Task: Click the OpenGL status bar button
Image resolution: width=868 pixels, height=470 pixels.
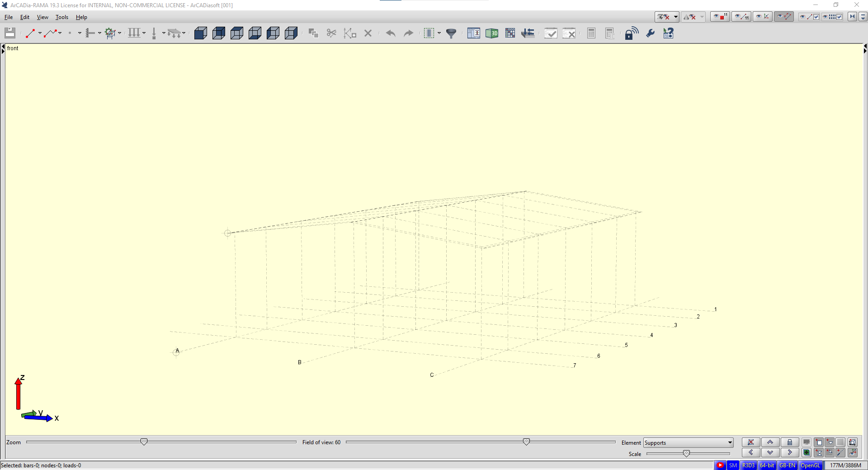Action: coord(810,465)
